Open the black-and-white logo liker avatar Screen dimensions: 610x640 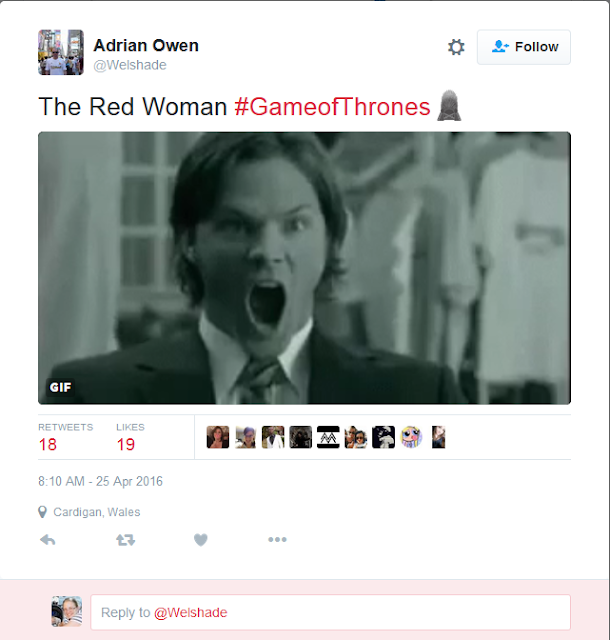[328, 437]
